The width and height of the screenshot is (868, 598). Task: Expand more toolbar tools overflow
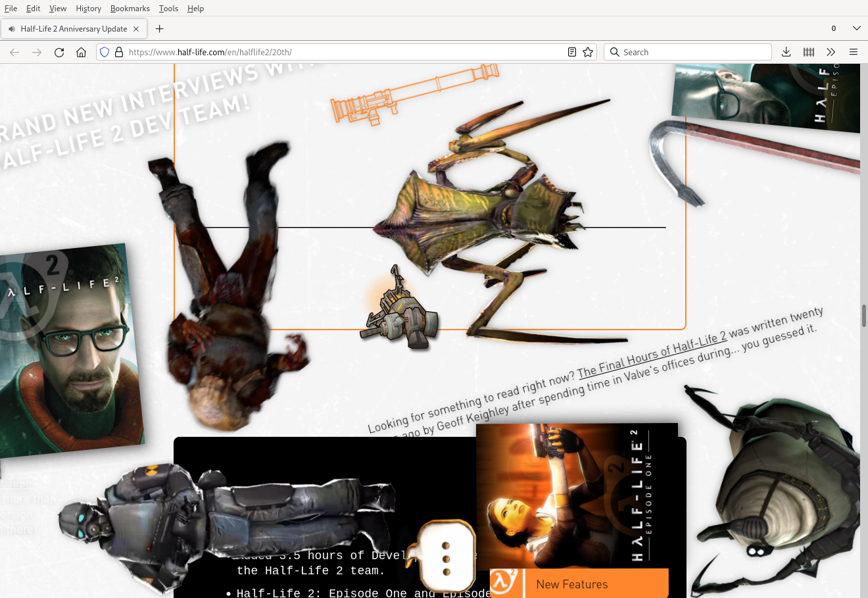831,52
